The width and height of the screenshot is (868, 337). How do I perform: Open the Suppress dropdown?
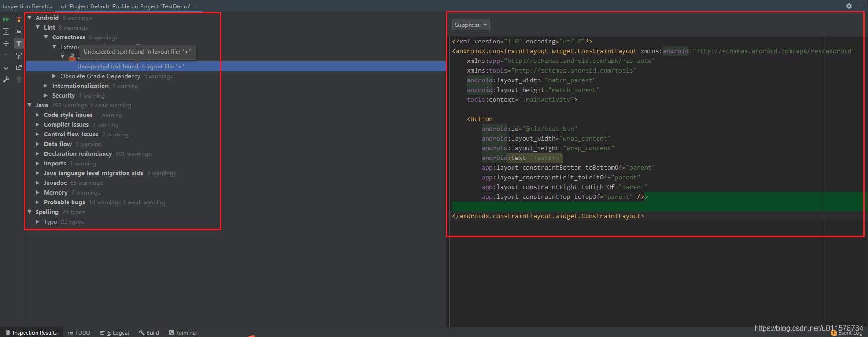tap(471, 25)
